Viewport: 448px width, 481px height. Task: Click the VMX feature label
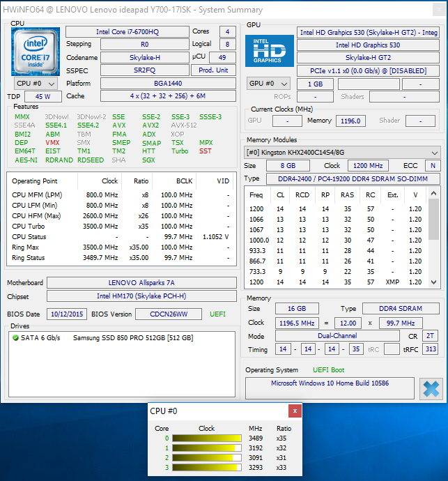coord(52,143)
